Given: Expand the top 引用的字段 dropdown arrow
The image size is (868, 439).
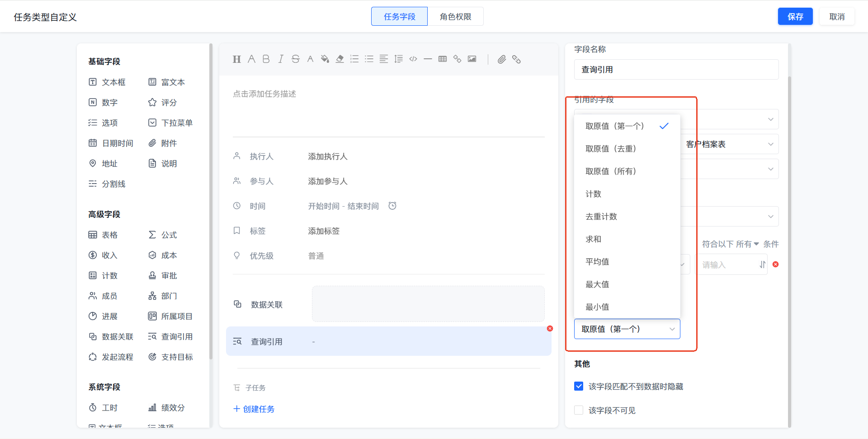Looking at the screenshot, I should pos(771,119).
